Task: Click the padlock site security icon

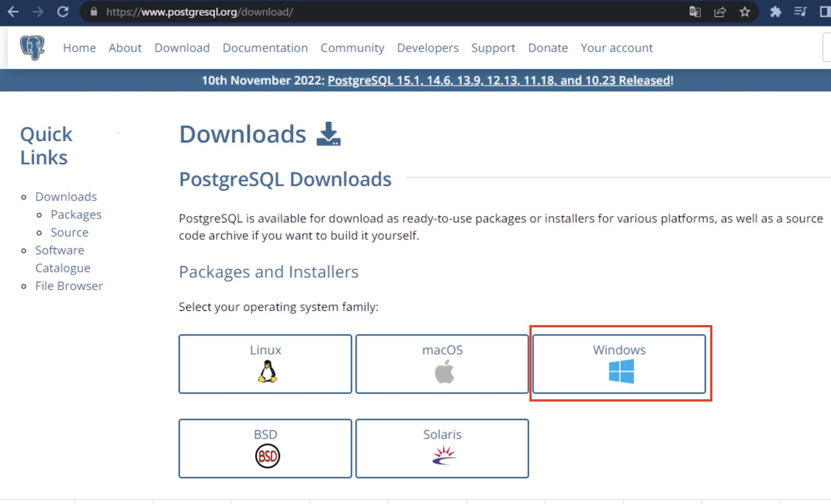Action: click(94, 12)
